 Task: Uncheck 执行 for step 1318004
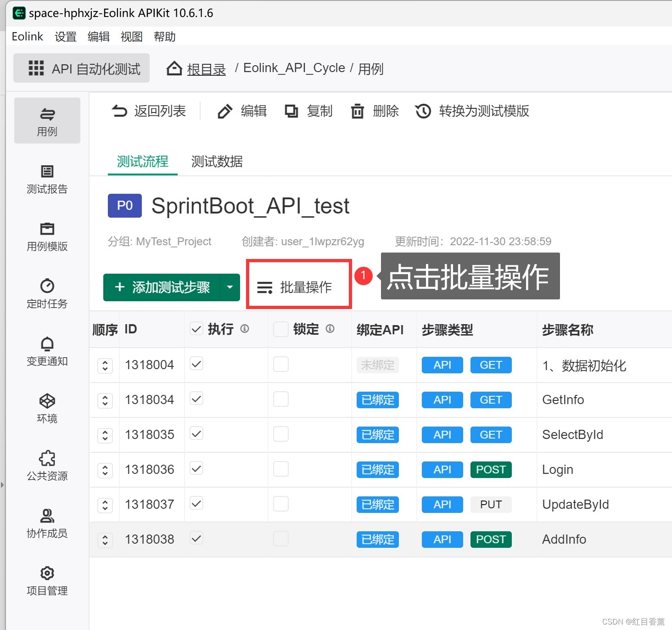click(196, 364)
